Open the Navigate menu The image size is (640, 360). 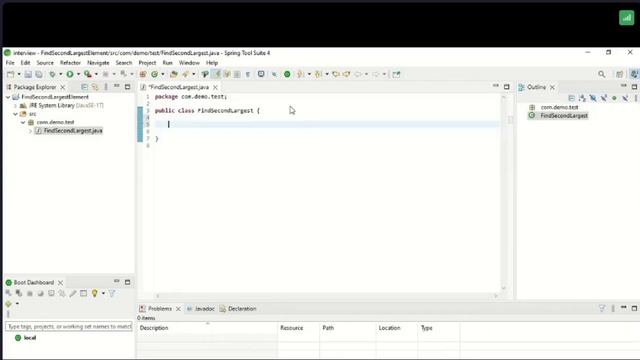98,63
